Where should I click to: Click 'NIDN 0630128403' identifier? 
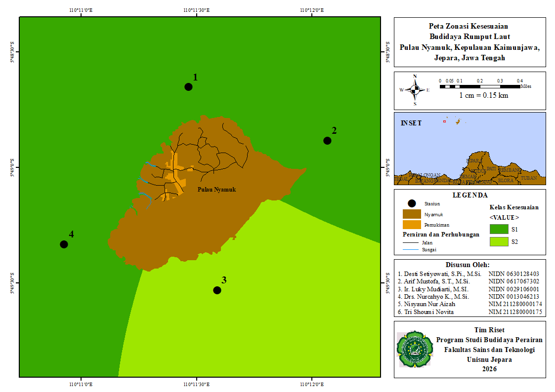(514, 274)
